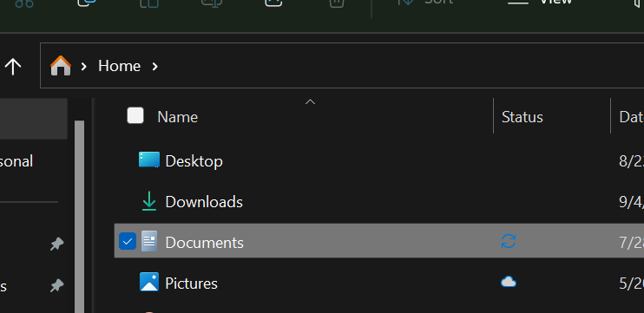Sort files by the Name column header
Image resolution: width=644 pixels, height=313 pixels.
(x=177, y=117)
